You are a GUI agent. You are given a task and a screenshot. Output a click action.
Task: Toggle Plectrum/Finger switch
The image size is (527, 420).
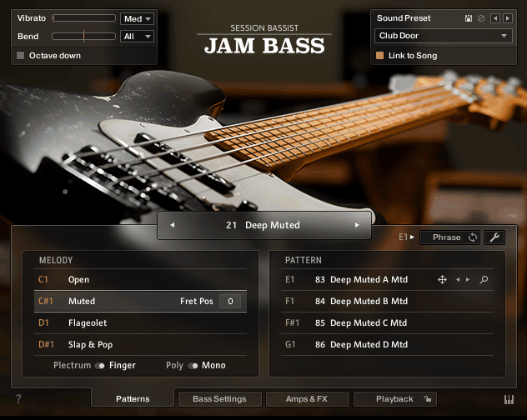(100, 366)
